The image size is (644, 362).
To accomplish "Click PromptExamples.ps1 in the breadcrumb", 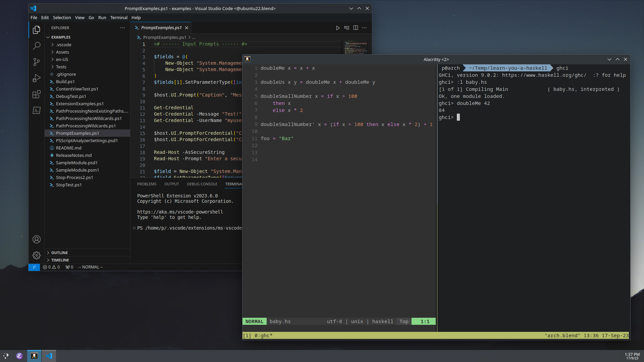I will point(164,37).
